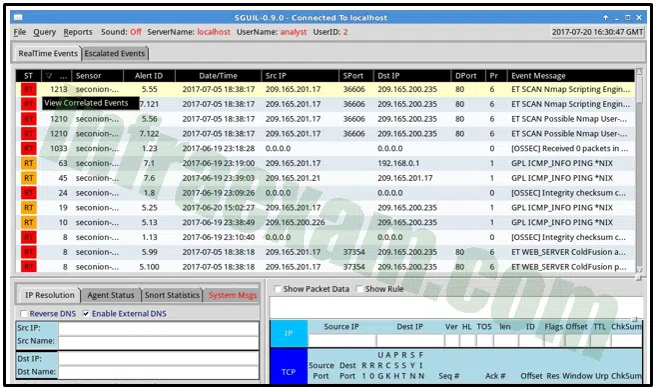Select the orange RT status of alert 7.1
This screenshot has width=656, height=390.
coord(28,163)
